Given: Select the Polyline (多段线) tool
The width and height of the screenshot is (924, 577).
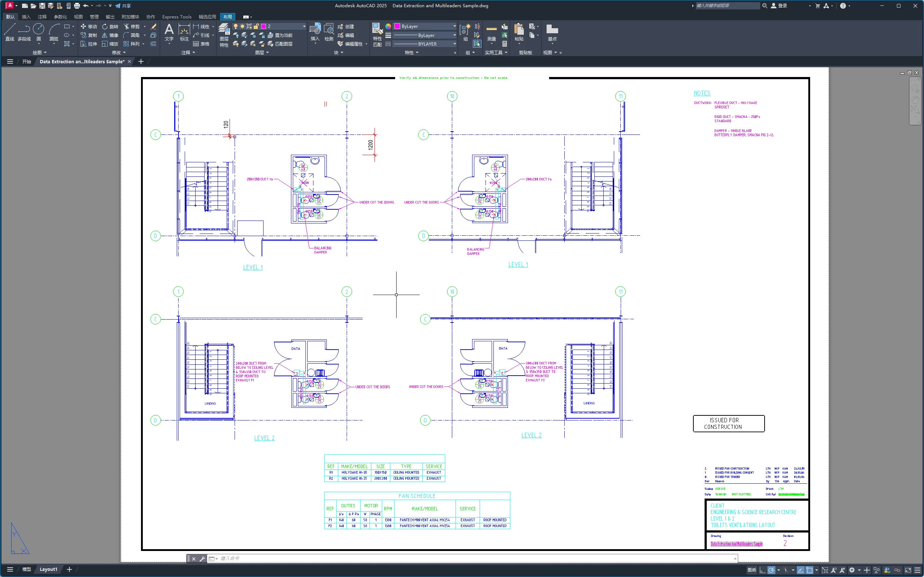Looking at the screenshot, I should 24,32.
